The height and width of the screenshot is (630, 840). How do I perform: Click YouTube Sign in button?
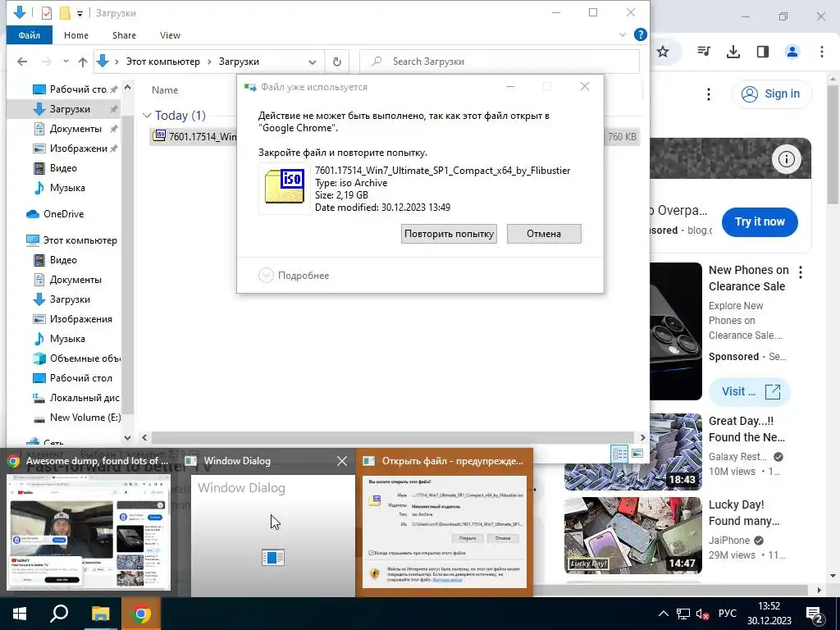point(771,94)
